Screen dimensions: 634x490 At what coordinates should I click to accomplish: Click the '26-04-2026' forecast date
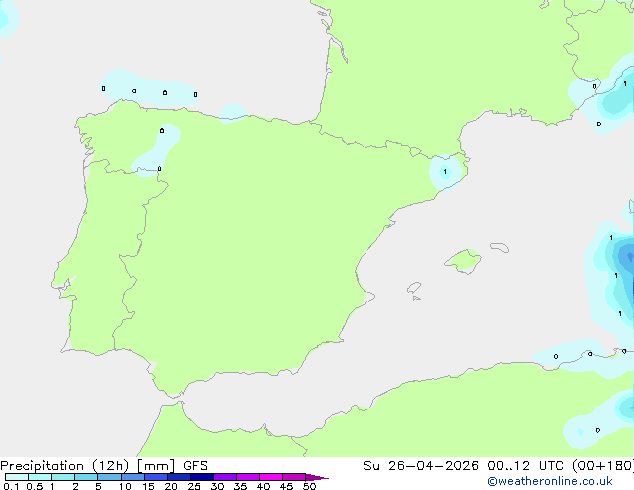pyautogui.click(x=433, y=466)
